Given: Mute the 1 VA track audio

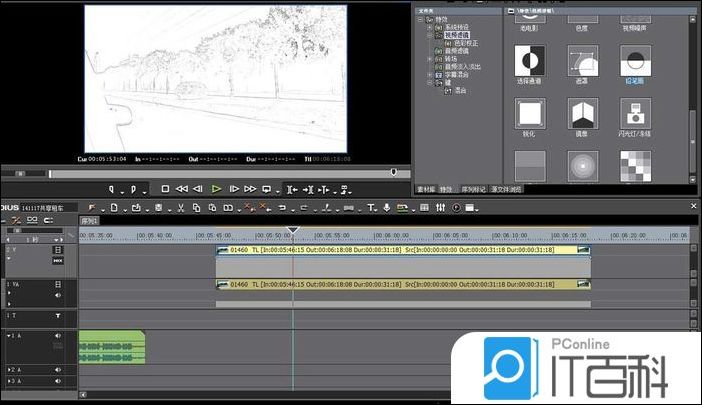Looking at the screenshot, I should click(x=57, y=295).
